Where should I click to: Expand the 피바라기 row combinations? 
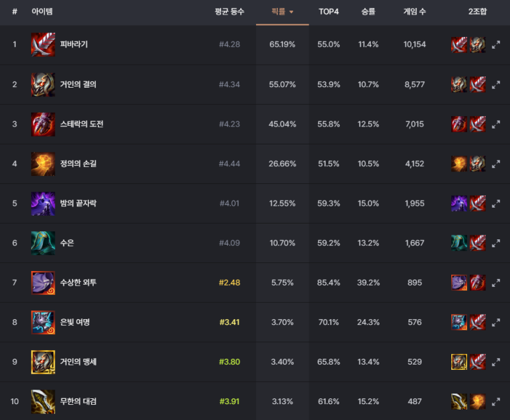(x=495, y=45)
